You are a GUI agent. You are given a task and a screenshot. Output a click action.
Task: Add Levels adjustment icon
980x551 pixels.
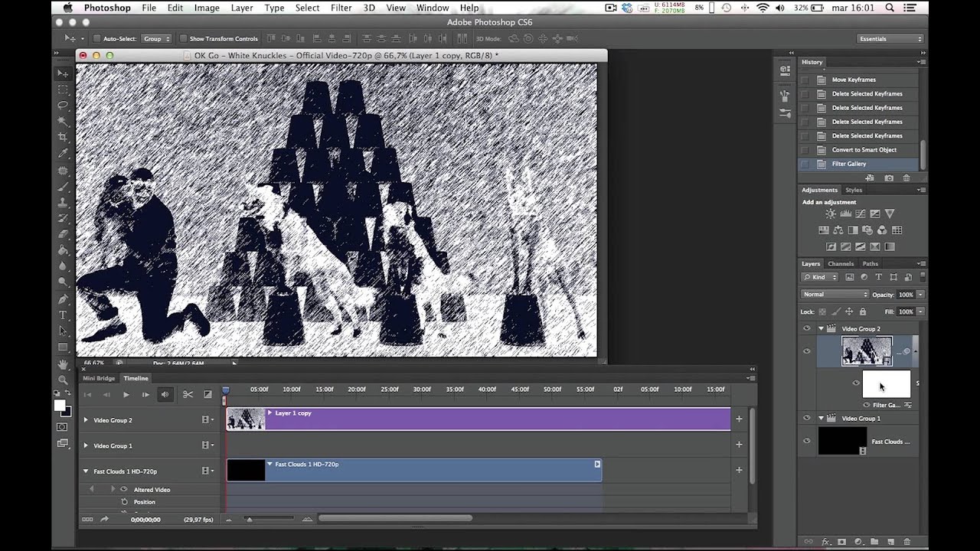[x=845, y=214]
